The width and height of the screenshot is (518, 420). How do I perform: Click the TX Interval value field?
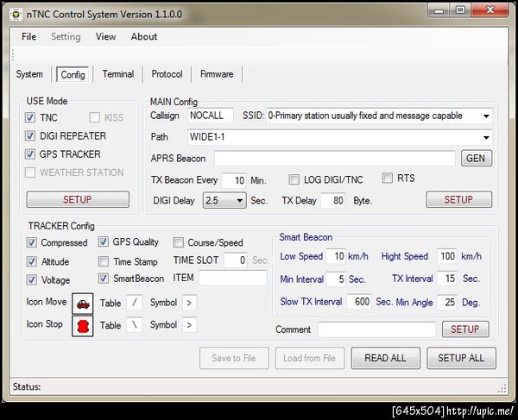446,279
